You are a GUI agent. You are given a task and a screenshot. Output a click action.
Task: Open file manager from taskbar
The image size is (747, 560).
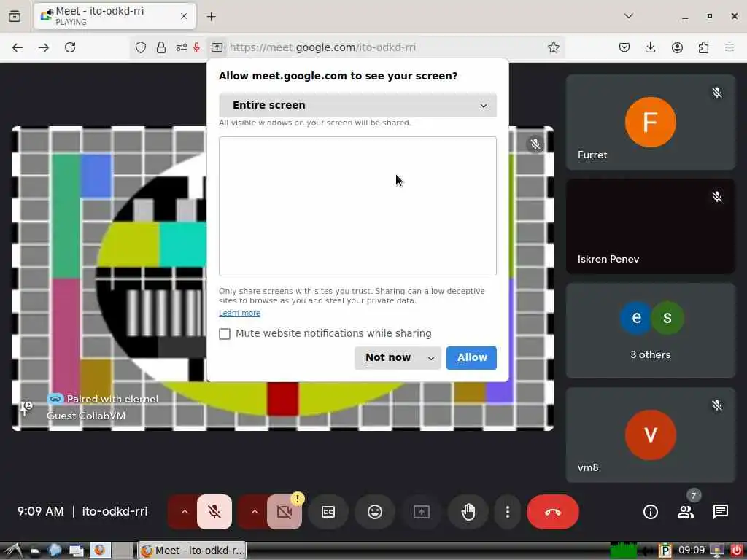[x=34, y=551]
